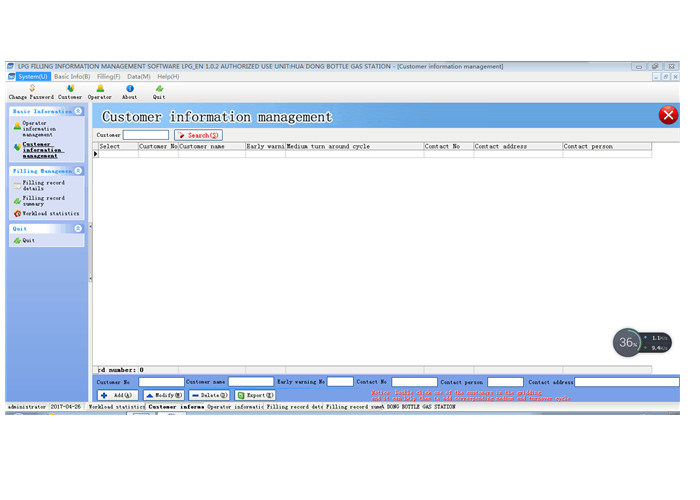The image size is (700, 500).
Task: Collapse the Filling Management panel
Action: coord(78,171)
